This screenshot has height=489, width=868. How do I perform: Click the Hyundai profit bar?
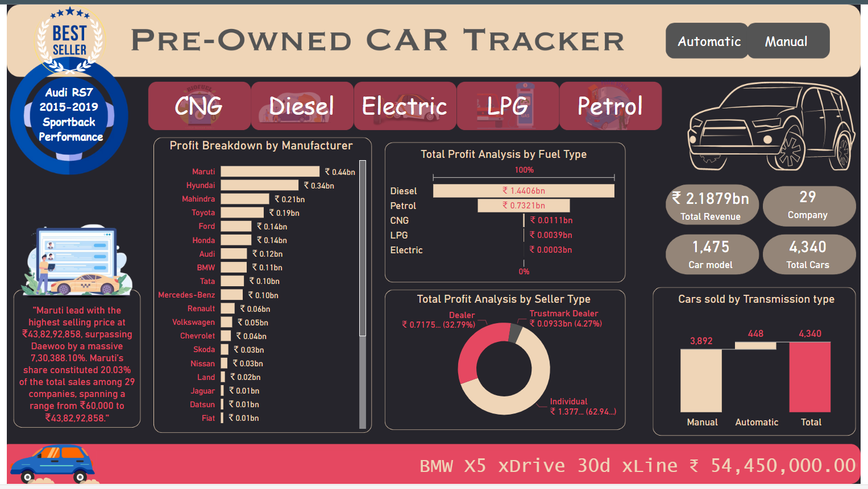[259, 185]
